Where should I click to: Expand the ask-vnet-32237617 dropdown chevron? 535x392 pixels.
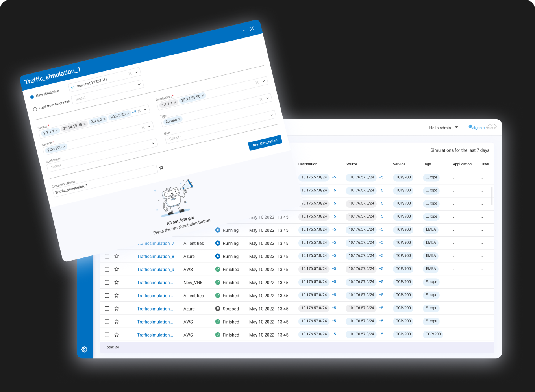coord(136,72)
